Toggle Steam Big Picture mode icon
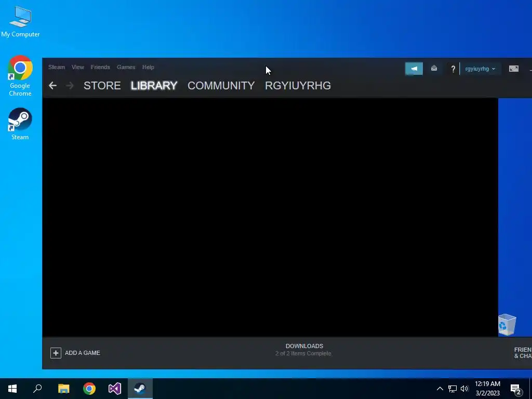The image size is (532, 399). click(x=514, y=69)
